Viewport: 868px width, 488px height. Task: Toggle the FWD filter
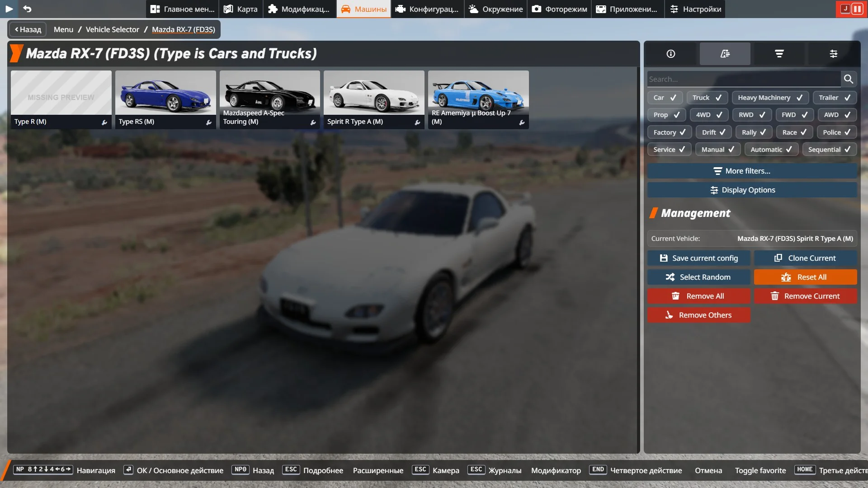(x=795, y=115)
